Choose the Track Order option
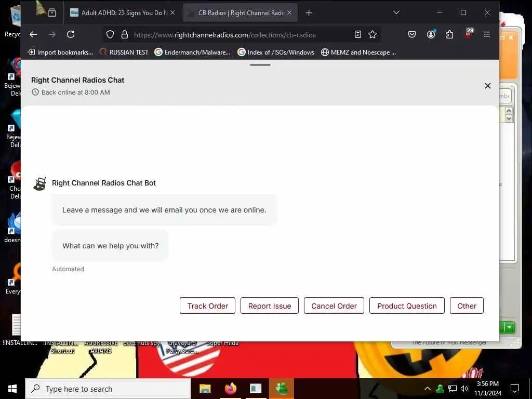Viewport: 532px width, 399px height. pos(207,305)
